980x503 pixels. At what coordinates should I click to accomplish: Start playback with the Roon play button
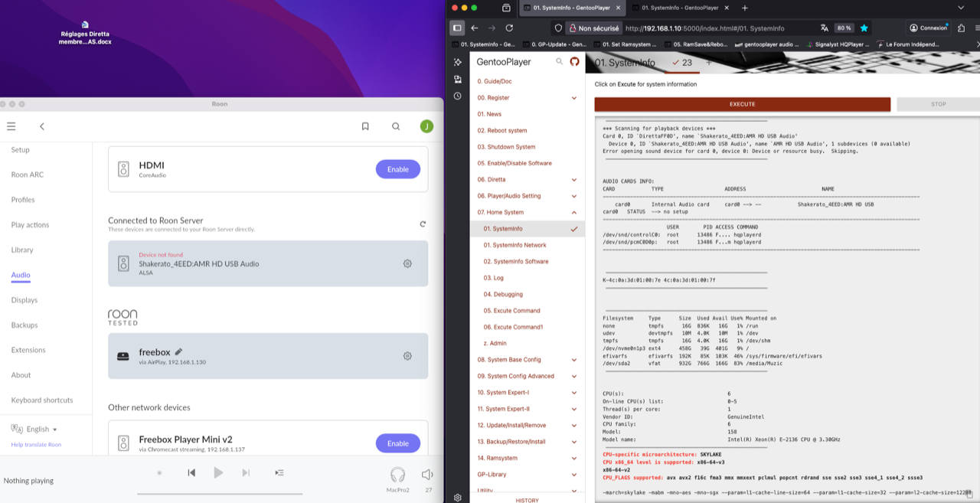[218, 473]
